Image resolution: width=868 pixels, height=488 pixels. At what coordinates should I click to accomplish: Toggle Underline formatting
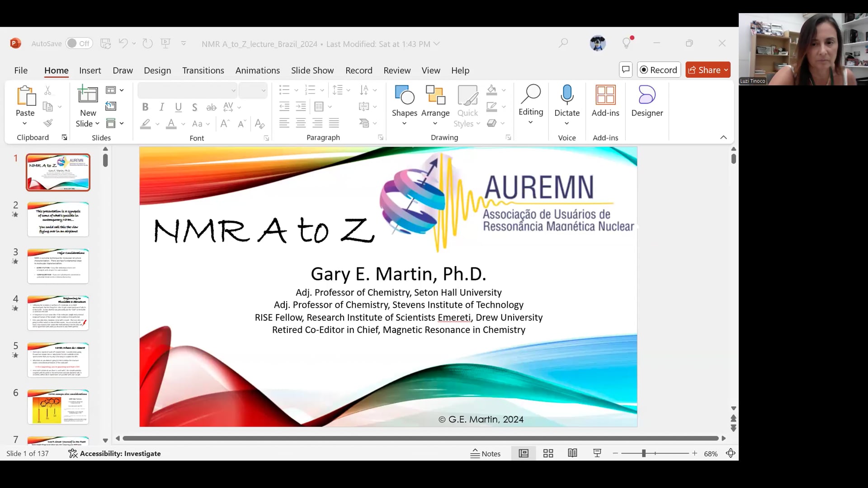click(x=179, y=107)
